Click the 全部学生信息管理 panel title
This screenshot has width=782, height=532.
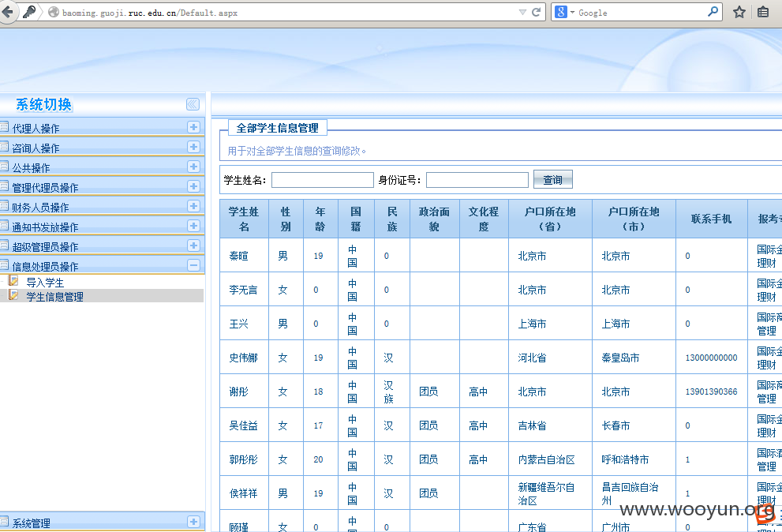click(277, 128)
